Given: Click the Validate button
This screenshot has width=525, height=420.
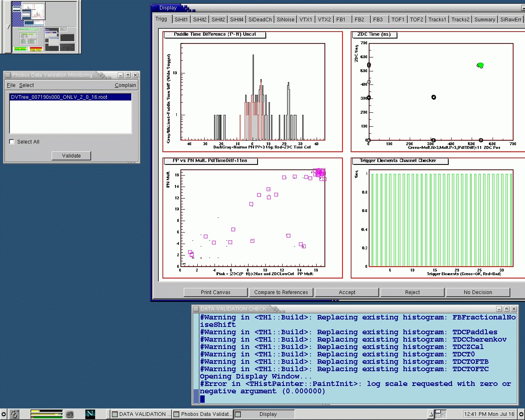Looking at the screenshot, I should pos(71,156).
